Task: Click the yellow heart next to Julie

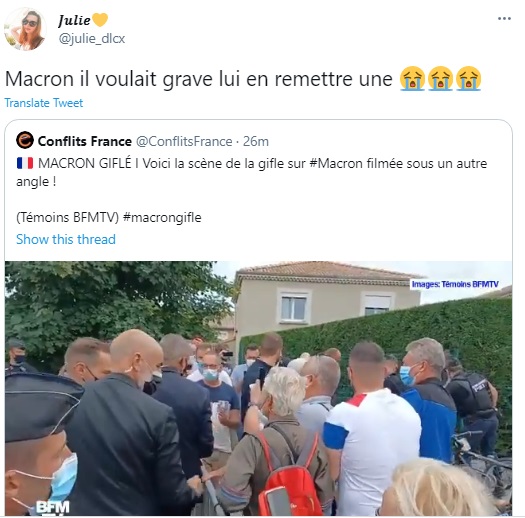Action: (99, 20)
